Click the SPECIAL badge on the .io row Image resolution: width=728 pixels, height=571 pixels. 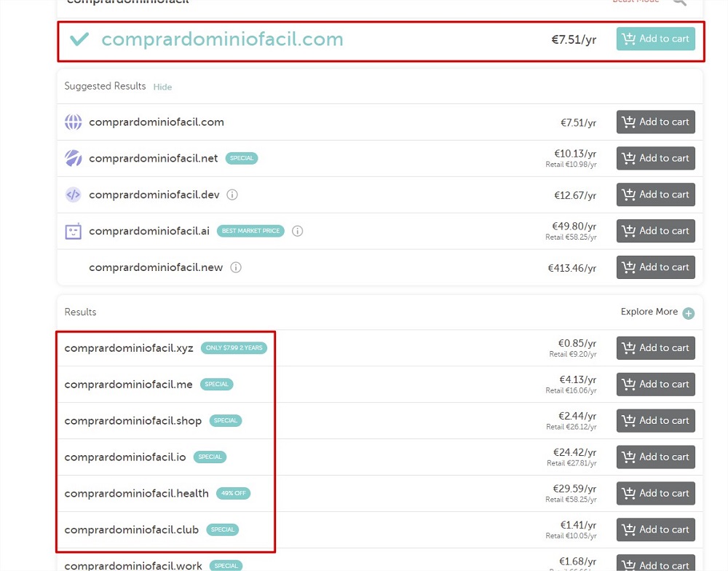point(210,457)
